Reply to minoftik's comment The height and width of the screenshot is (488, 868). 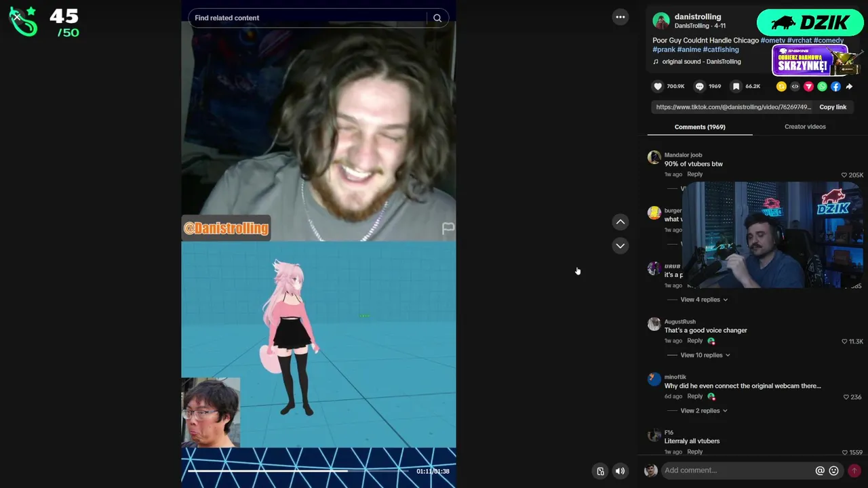click(x=694, y=396)
